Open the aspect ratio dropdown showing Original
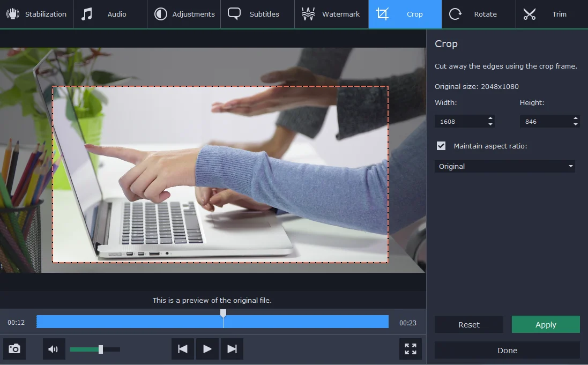The image size is (588, 365). (x=504, y=166)
